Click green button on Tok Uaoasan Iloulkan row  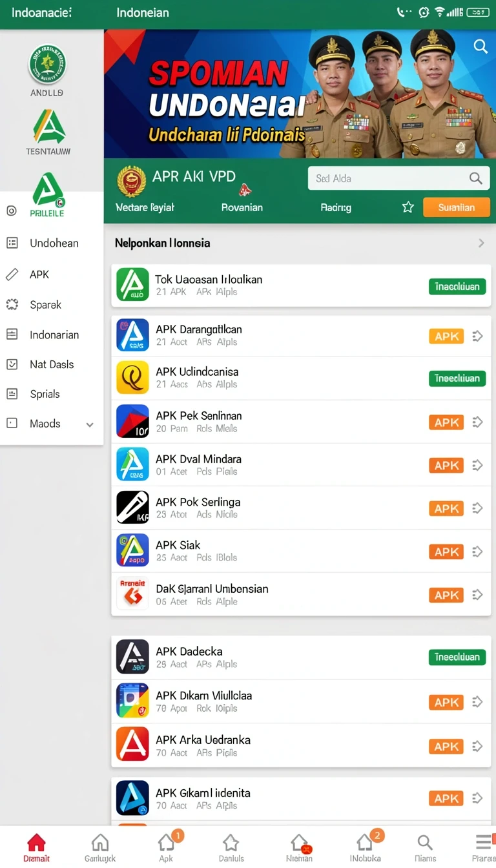[457, 287]
